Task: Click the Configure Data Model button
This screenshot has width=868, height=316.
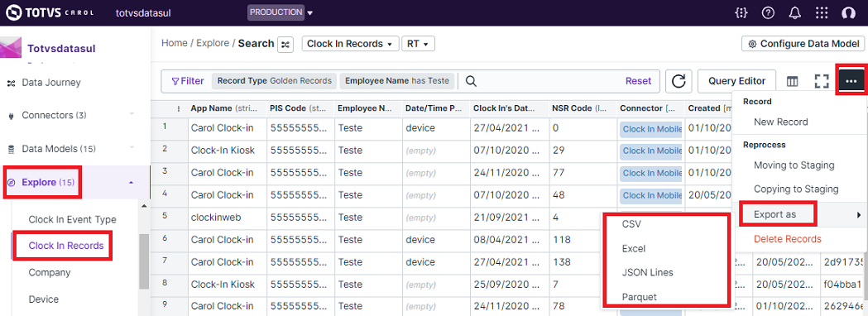Action: pos(803,44)
